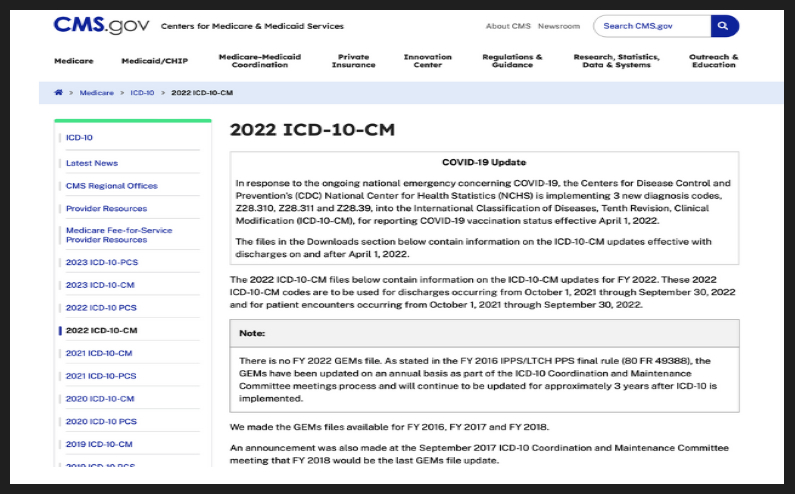Open the Medicare menu
This screenshot has height=494, width=795.
[x=74, y=61]
